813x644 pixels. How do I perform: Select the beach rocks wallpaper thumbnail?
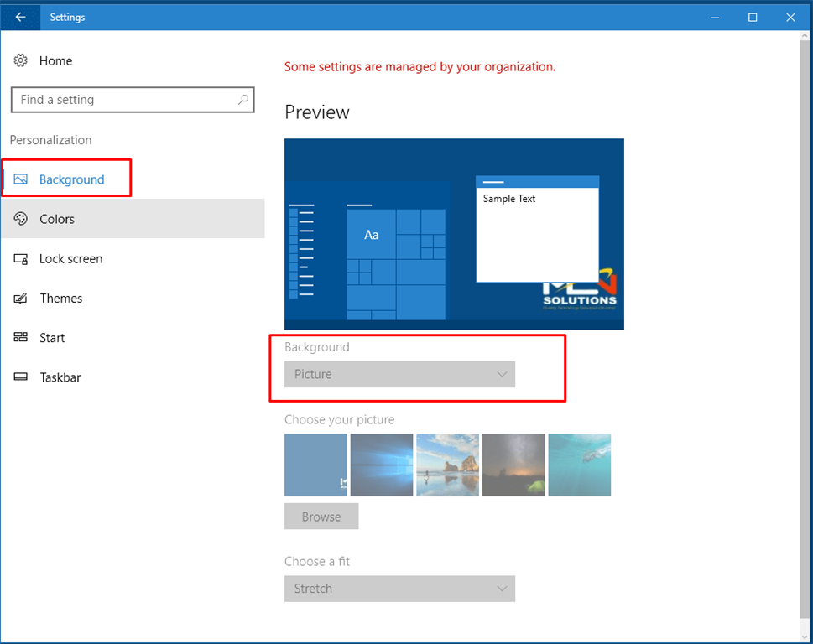pos(447,465)
